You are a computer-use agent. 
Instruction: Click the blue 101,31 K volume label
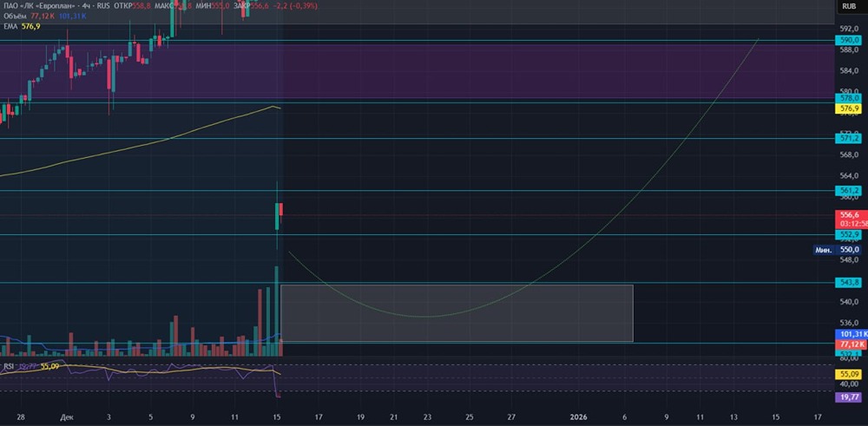click(x=852, y=334)
